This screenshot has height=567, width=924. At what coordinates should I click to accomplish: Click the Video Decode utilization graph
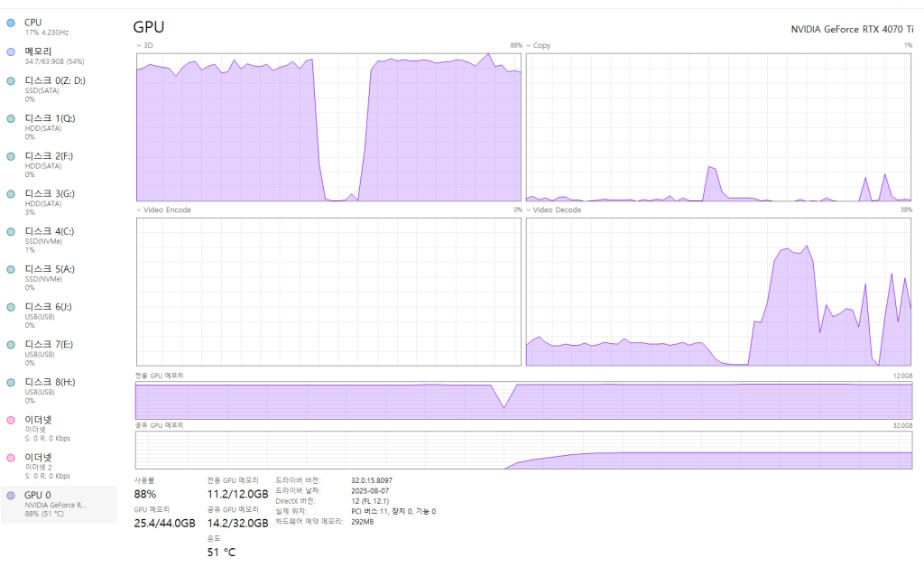coord(718,292)
